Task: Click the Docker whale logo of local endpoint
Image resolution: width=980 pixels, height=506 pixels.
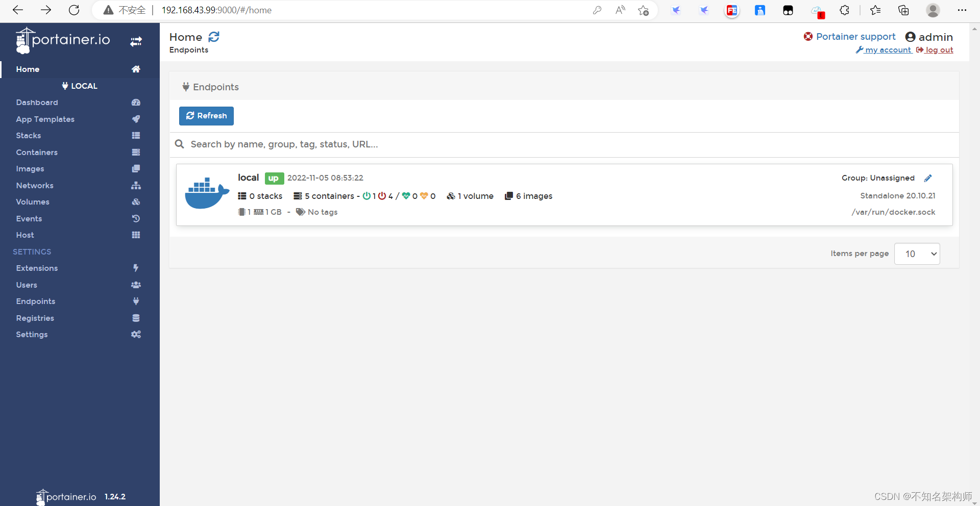Action: coord(207,193)
